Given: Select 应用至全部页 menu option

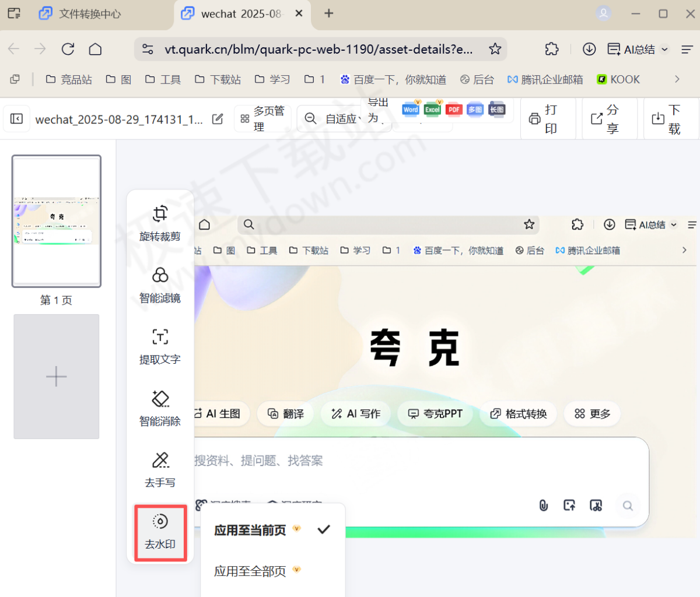Looking at the screenshot, I should (x=252, y=571).
